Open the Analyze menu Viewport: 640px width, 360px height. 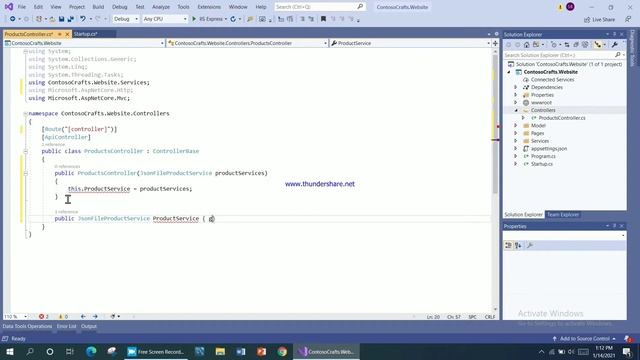click(x=161, y=7)
